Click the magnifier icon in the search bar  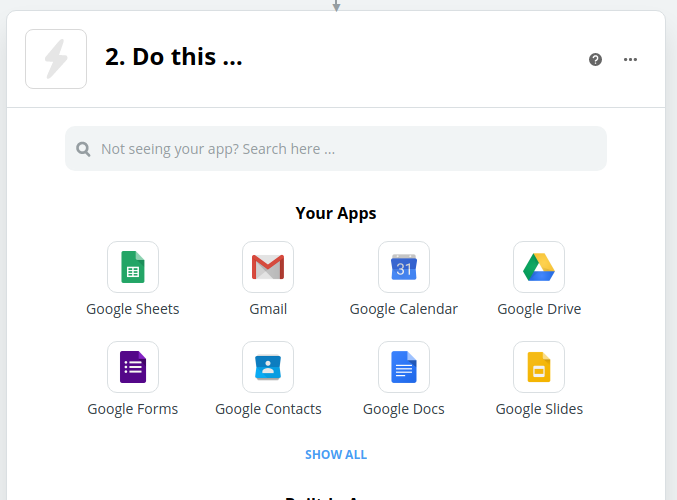coord(83,149)
